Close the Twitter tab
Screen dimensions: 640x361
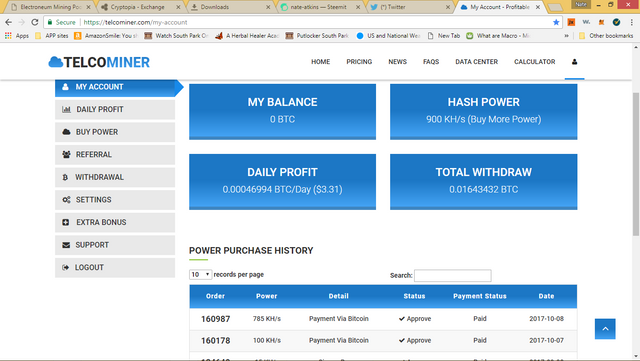point(448,7)
